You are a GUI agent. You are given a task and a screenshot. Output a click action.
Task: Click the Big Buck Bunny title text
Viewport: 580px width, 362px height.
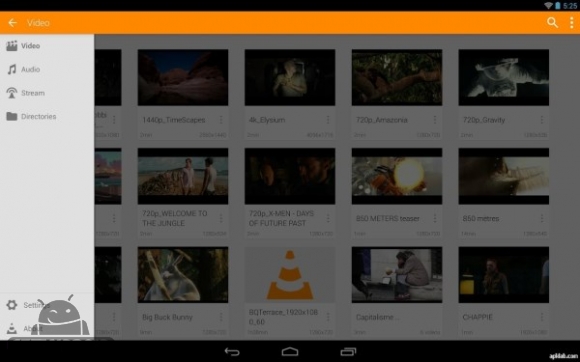click(167, 317)
